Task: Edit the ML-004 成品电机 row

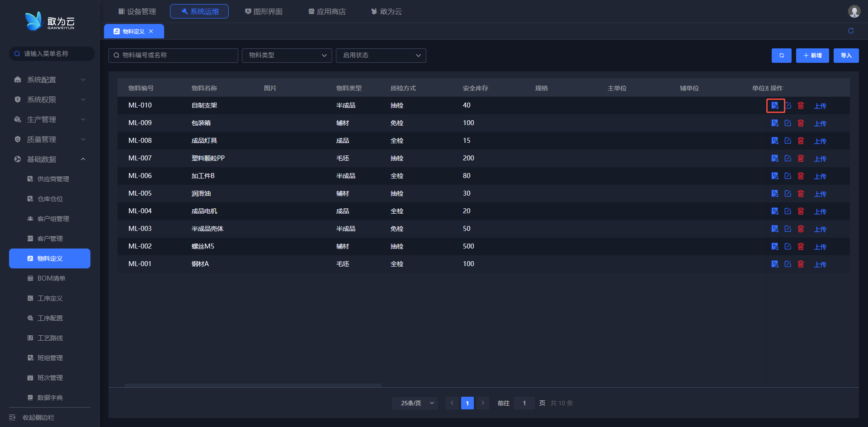Action: 788,211
